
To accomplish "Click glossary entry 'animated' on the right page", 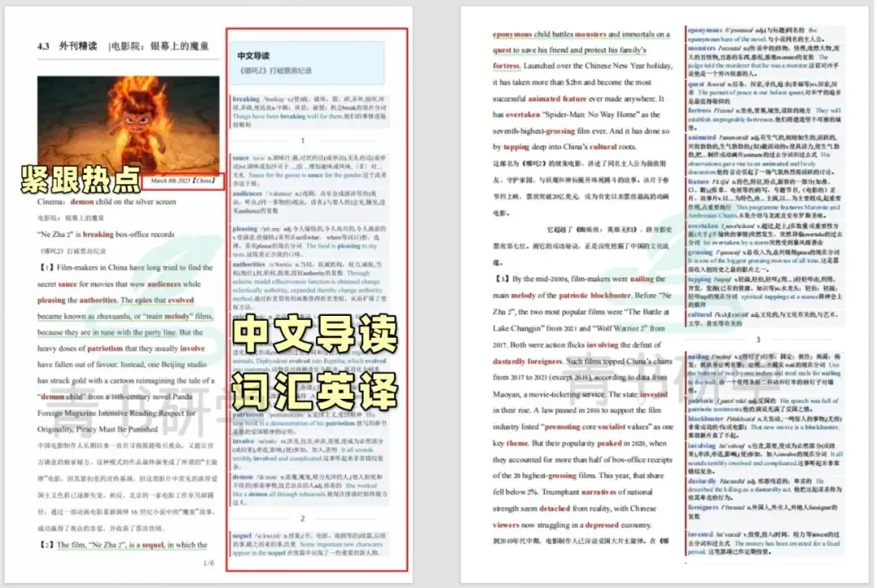I will coord(702,137).
